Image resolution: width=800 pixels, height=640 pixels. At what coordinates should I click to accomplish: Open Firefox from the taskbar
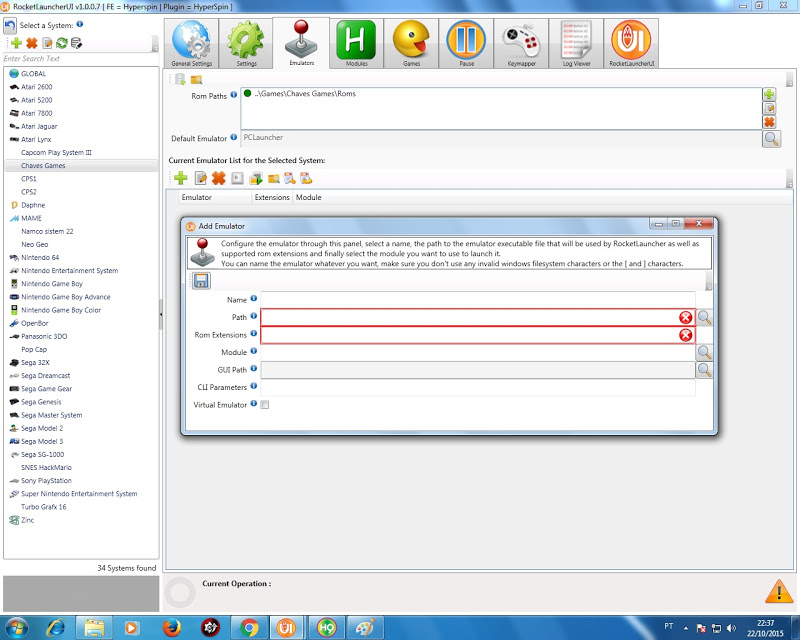click(x=172, y=627)
